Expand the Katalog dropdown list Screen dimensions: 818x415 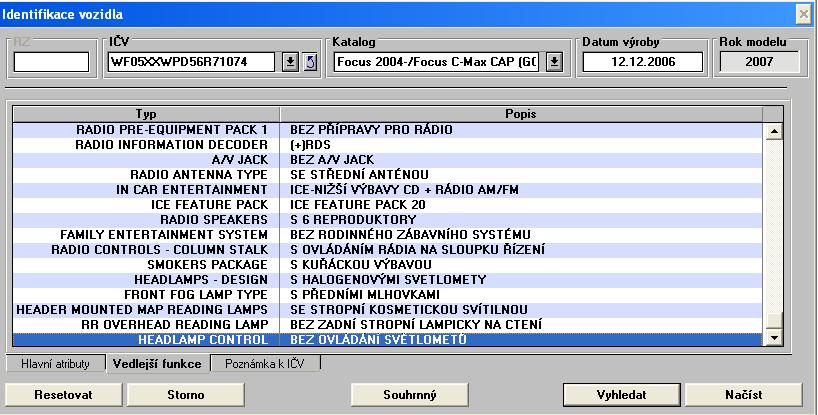click(555, 62)
